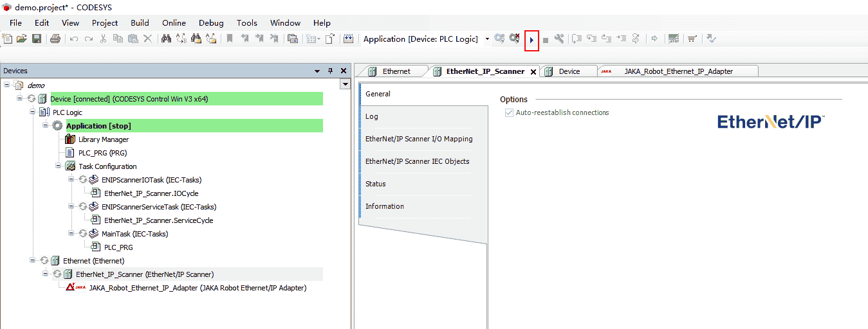Click the Print icon in toolbar

[x=55, y=39]
